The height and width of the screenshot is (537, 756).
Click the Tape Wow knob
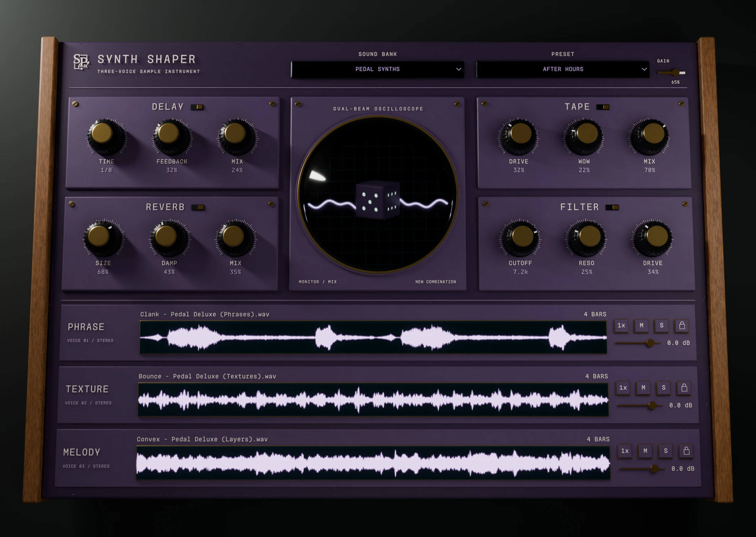[x=584, y=137]
